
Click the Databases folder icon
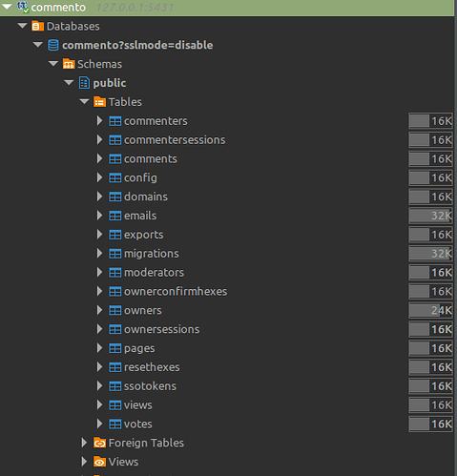pos(37,26)
